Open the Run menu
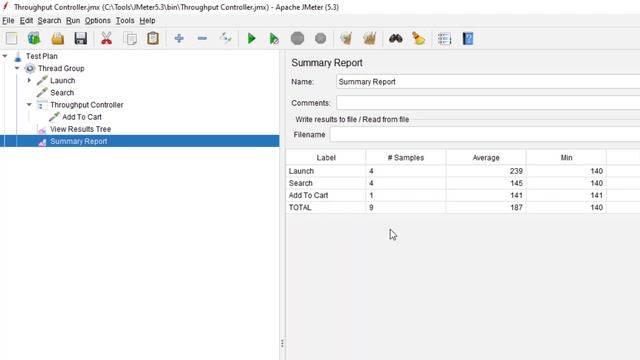 point(73,20)
